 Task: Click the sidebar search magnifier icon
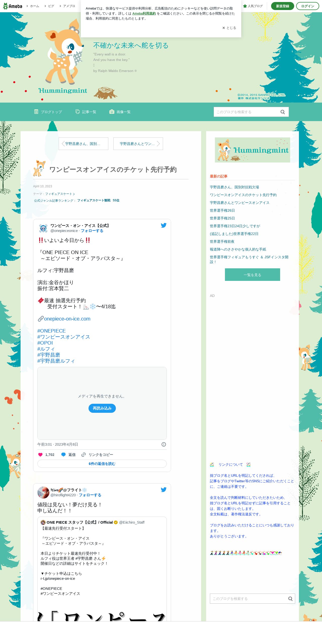click(290, 599)
